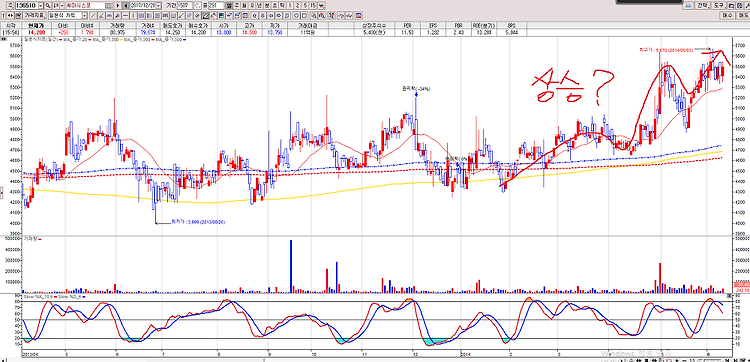Select the diagonal trend line drawing tool
The image size is (750, 362).
93,15
